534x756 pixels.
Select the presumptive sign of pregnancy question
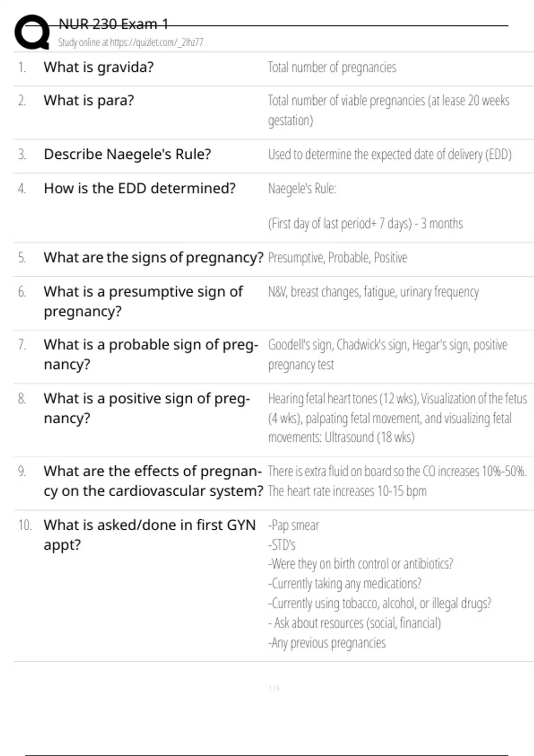143,301
